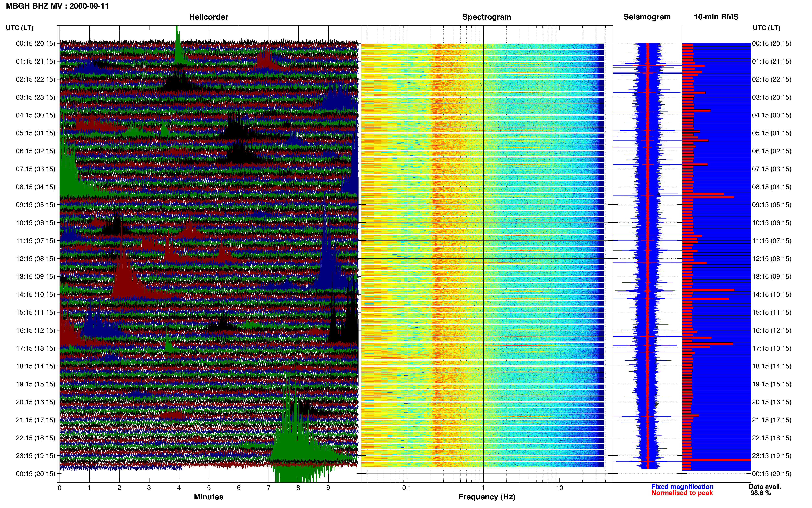The image size is (812, 508).
Task: Click tick 0 on the Minutes axis
Action: [59, 488]
